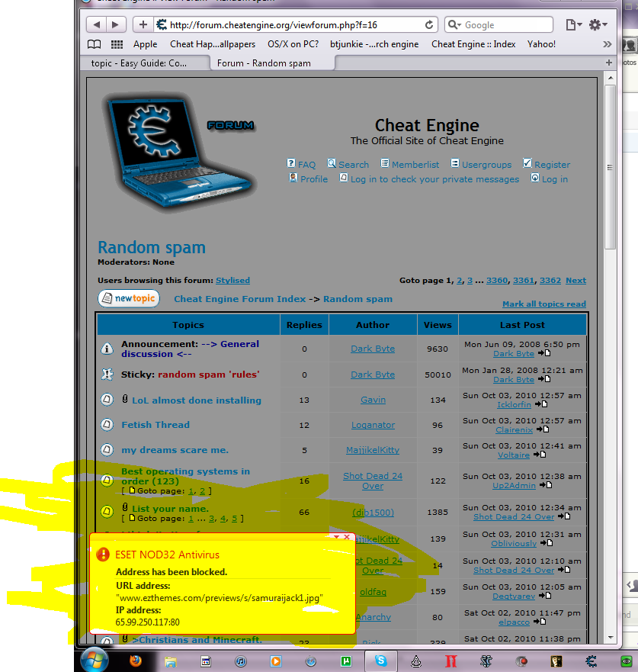Image resolution: width=638 pixels, height=672 pixels.
Task: Open the bookmarks book icon
Action: [95, 44]
